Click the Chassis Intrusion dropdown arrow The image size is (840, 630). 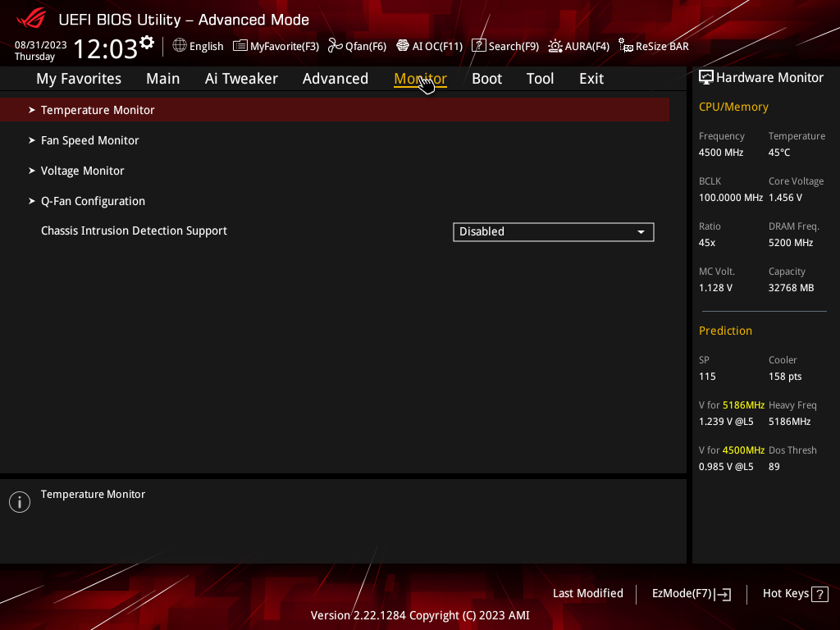click(x=641, y=232)
